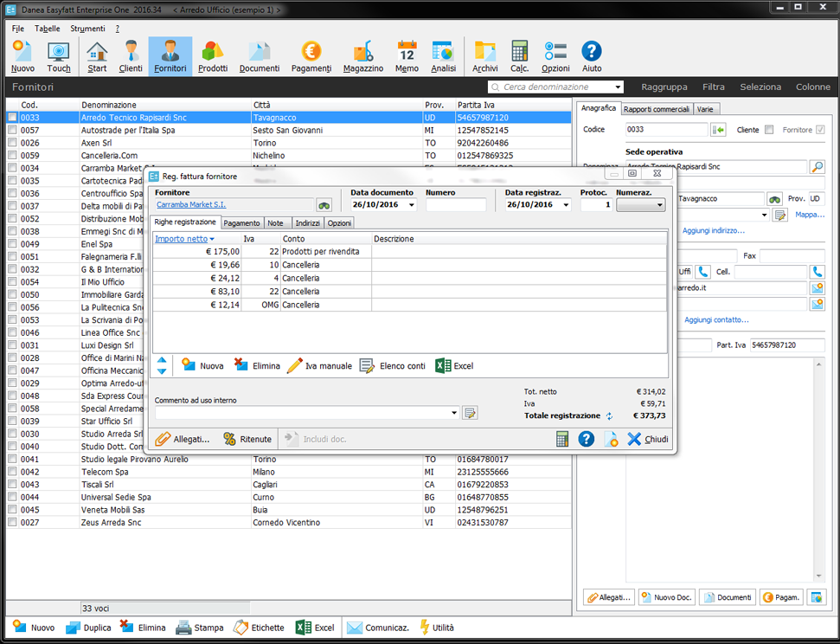Image resolution: width=840 pixels, height=644 pixels.
Task: Switch to the Pagamento tab
Action: [x=241, y=223]
